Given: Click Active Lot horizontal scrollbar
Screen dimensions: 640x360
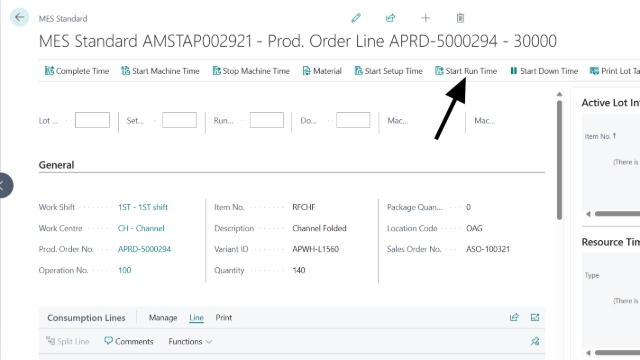Looking at the screenshot, I should click(617, 213).
